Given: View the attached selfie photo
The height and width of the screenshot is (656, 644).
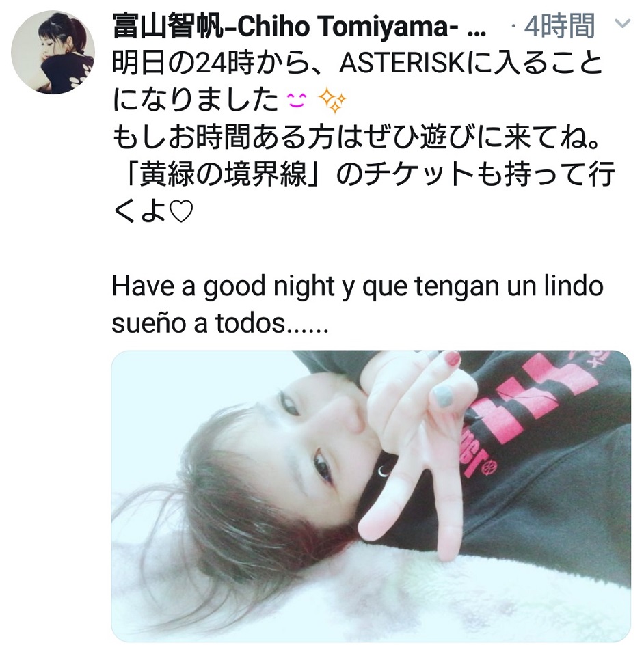Looking at the screenshot, I should pos(371,496).
